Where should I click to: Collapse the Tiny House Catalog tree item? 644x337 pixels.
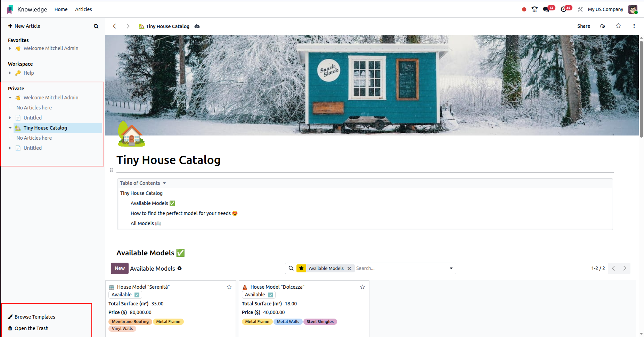point(10,128)
